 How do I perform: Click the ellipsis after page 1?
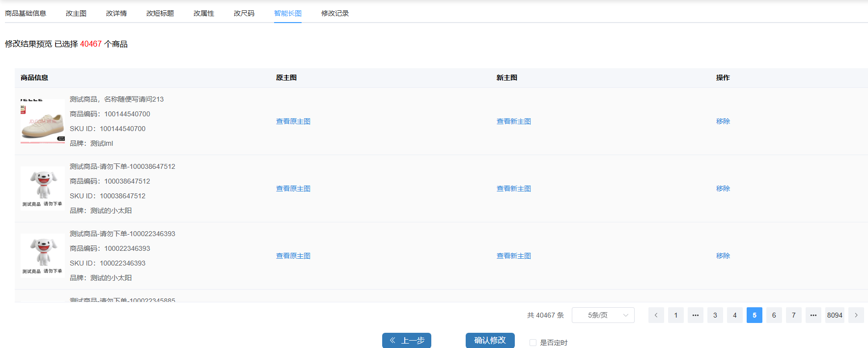(695, 315)
